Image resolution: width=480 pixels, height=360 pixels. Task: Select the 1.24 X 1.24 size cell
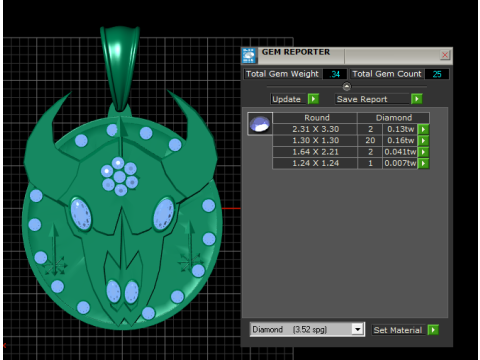click(x=315, y=163)
